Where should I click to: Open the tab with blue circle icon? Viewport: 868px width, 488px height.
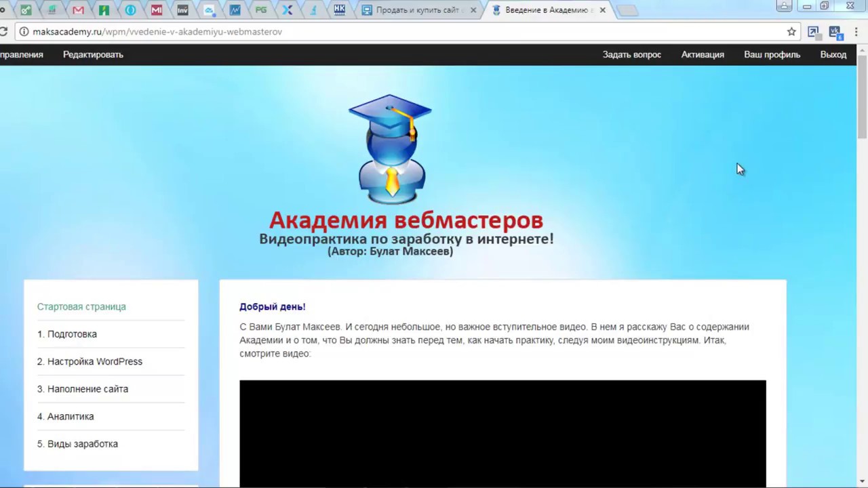[130, 10]
